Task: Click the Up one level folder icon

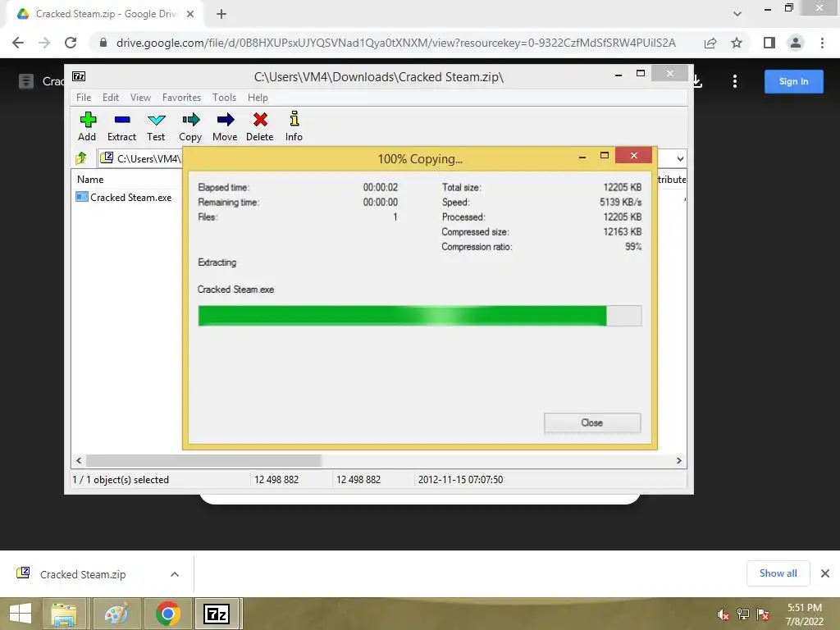Action: [81, 158]
